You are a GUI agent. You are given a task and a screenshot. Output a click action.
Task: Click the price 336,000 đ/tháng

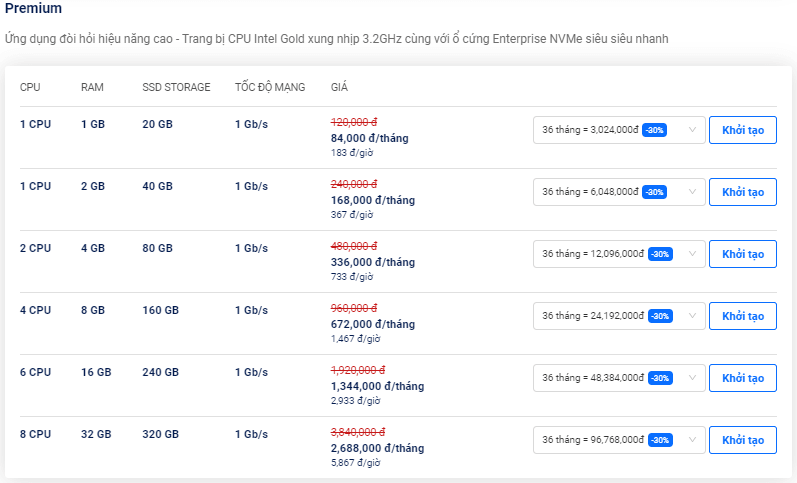tap(373, 262)
